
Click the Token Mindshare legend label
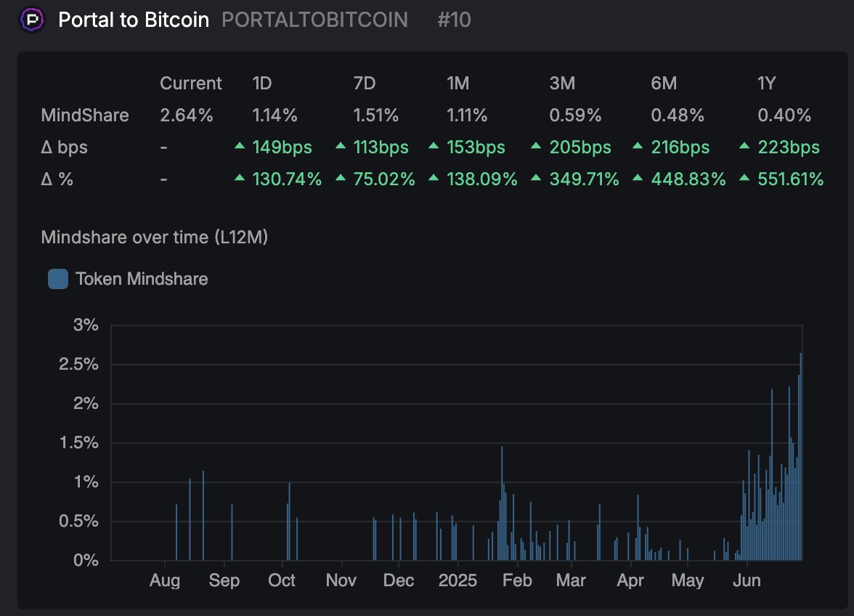click(x=142, y=279)
